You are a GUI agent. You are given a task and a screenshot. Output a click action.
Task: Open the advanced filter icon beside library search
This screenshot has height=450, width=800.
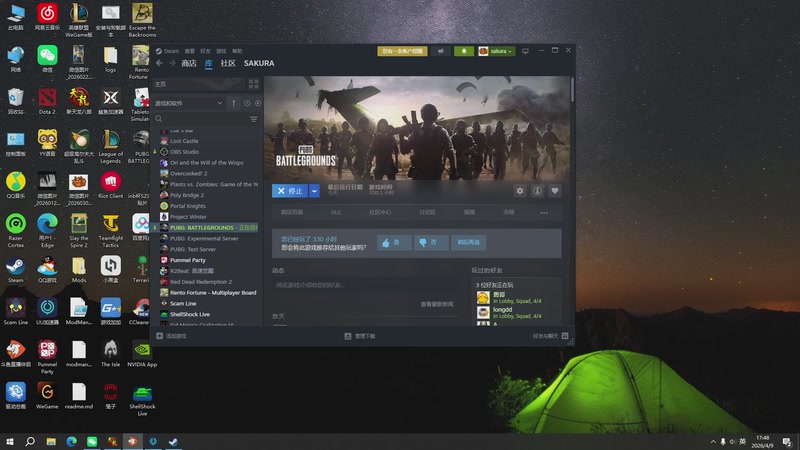click(x=254, y=119)
